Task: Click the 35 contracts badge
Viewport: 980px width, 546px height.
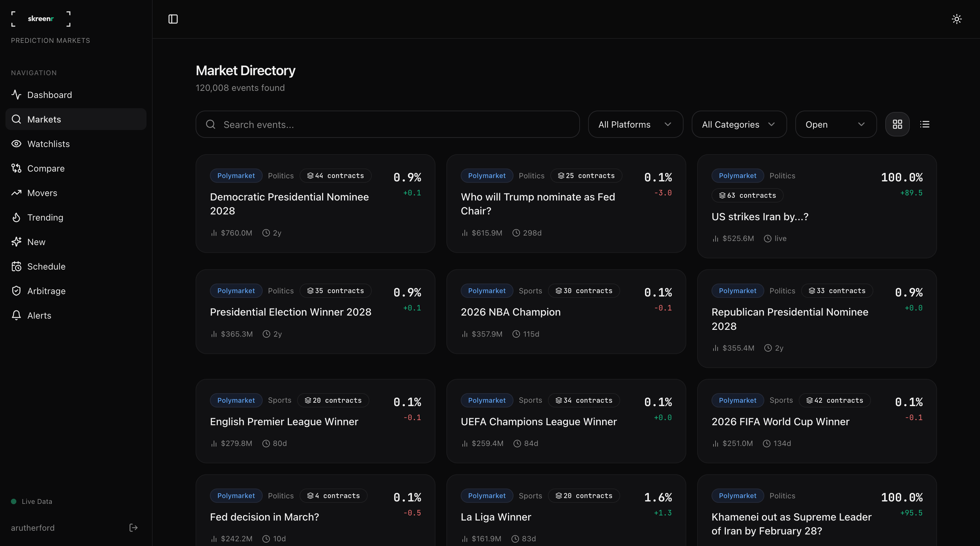Action: (336, 291)
